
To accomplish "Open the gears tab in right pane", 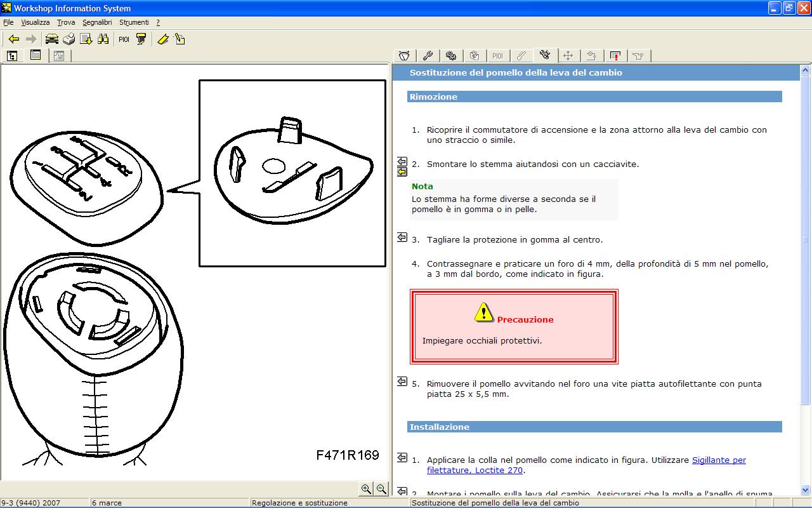I will 451,56.
